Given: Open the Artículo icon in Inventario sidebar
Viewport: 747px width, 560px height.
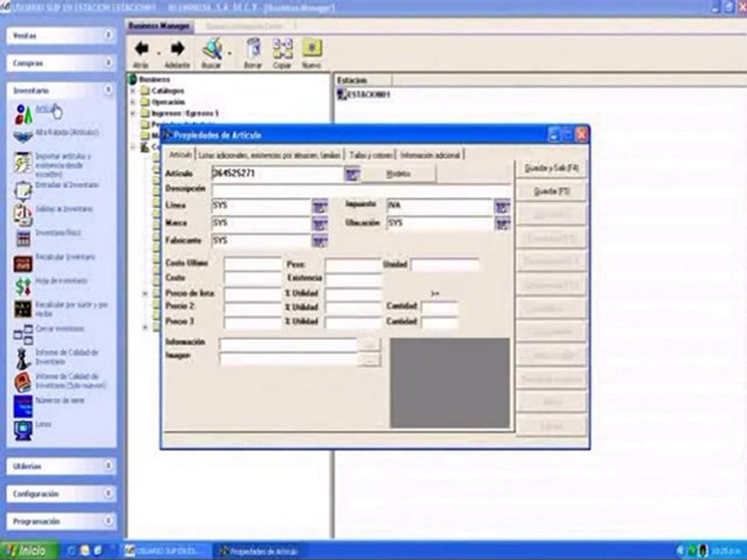Looking at the screenshot, I should click(23, 114).
